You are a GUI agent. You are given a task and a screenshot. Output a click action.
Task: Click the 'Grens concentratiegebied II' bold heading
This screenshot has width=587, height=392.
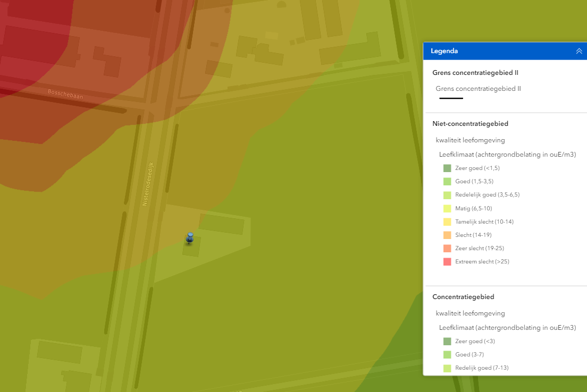coord(475,73)
